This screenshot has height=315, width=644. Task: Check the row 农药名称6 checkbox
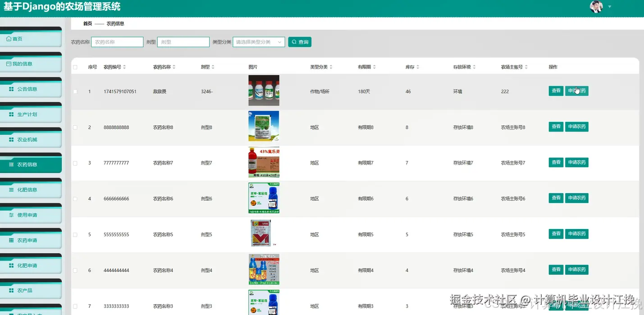tap(75, 199)
